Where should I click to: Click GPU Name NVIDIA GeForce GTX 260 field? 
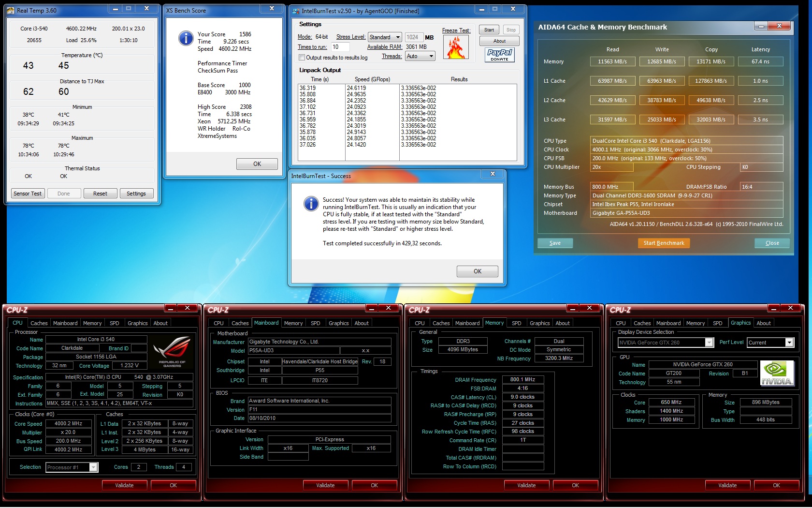click(x=703, y=365)
